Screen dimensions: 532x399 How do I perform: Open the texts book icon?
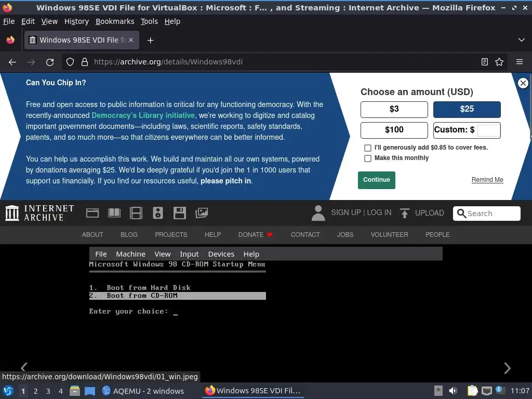(114, 213)
